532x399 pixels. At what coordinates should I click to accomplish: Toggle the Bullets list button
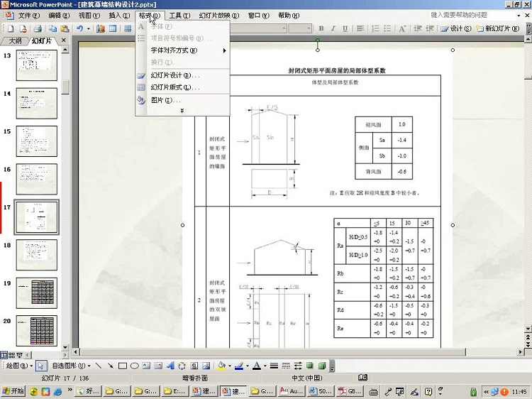tap(387, 28)
